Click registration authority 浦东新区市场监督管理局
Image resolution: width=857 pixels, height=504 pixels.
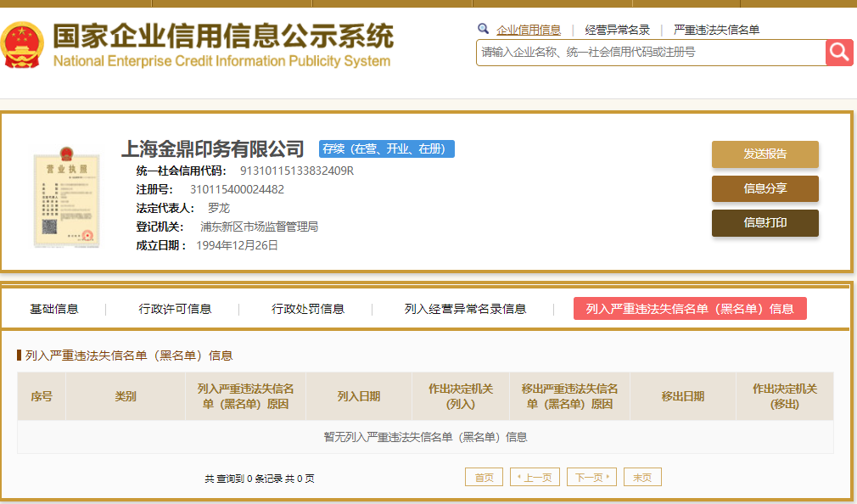coord(259,227)
